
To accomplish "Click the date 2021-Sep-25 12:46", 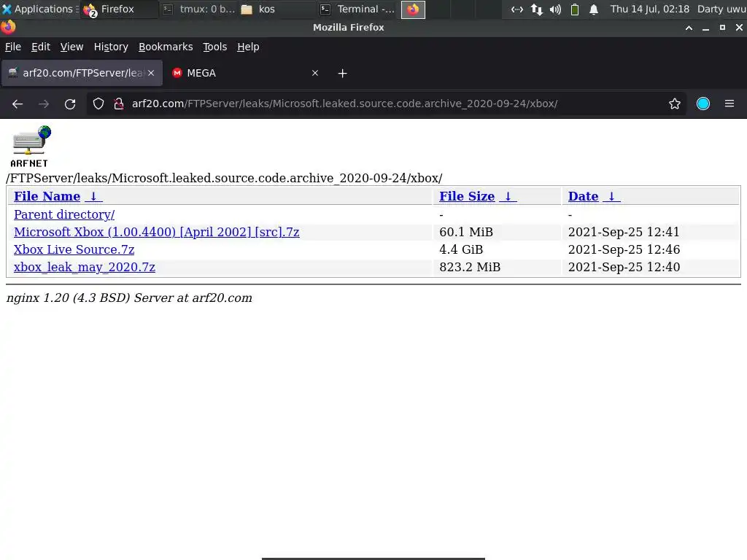I will point(624,249).
